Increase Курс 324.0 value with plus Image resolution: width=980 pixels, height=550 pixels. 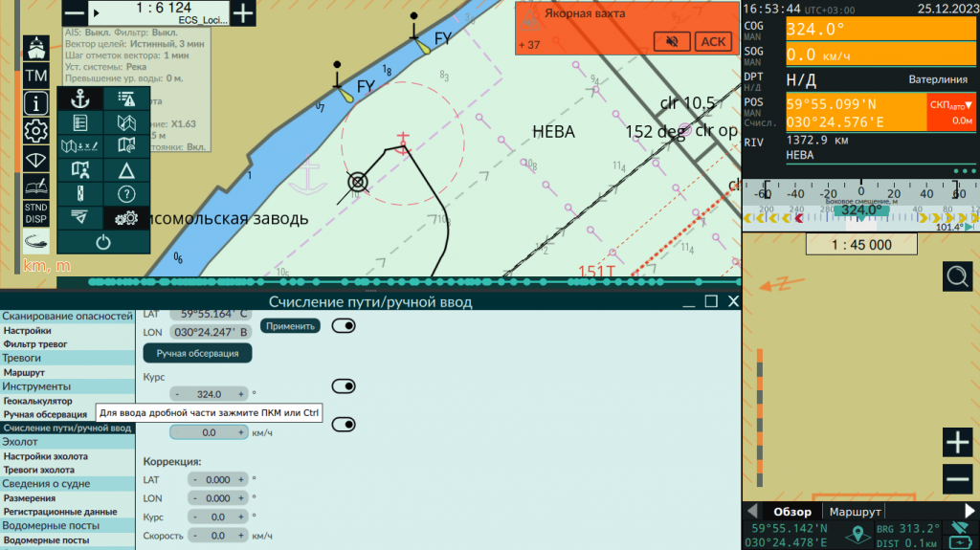240,394
